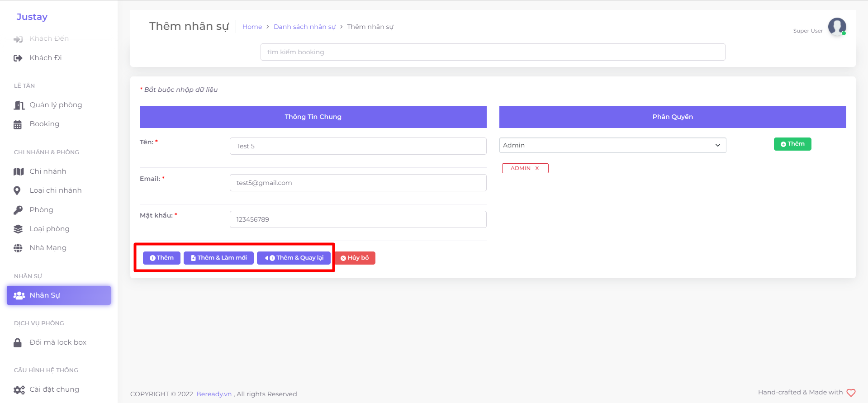Open the Nhân Sự sidebar menu
Image resolution: width=868 pixels, height=403 pixels.
[x=59, y=295]
